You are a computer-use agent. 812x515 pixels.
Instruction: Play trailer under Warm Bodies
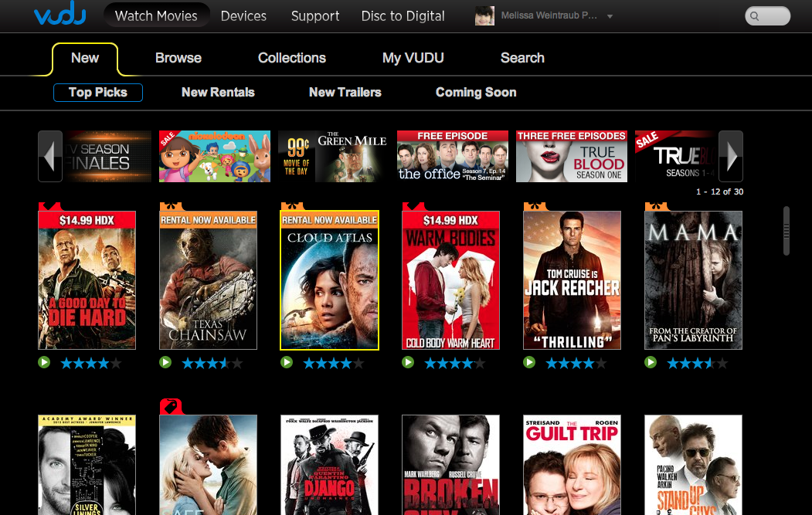408,362
